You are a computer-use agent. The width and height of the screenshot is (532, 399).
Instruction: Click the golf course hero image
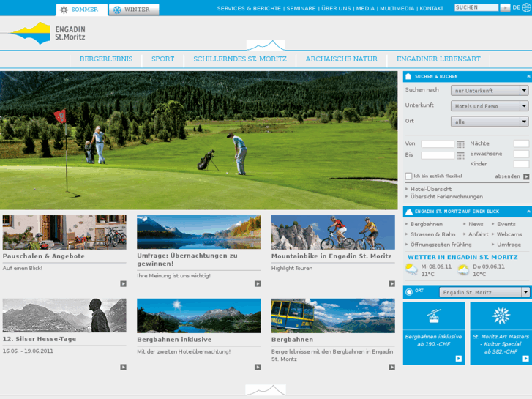pyautogui.click(x=198, y=141)
